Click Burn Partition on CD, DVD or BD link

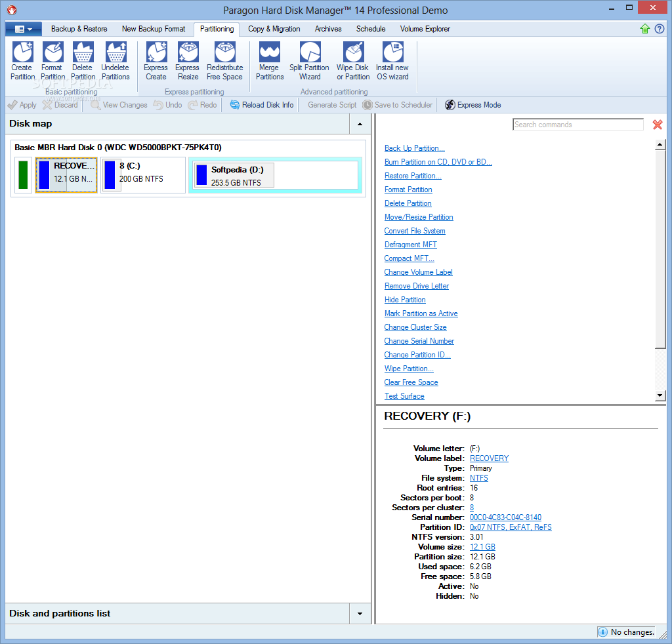(x=438, y=162)
